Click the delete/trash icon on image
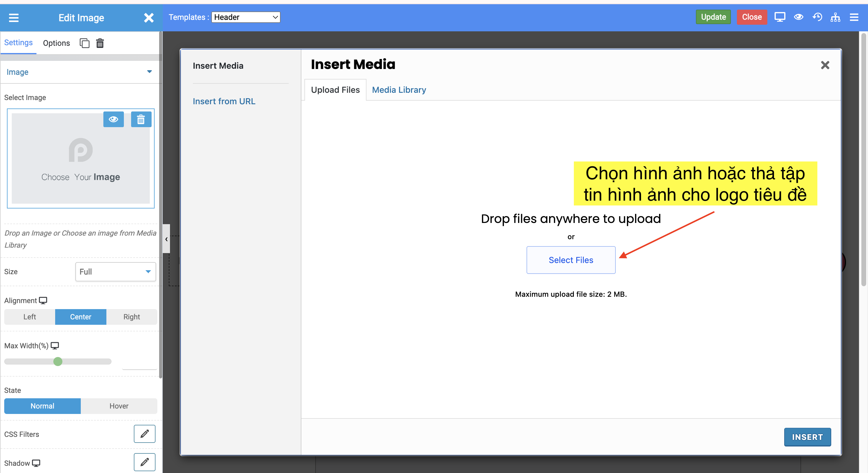The image size is (868, 473). [x=141, y=119]
